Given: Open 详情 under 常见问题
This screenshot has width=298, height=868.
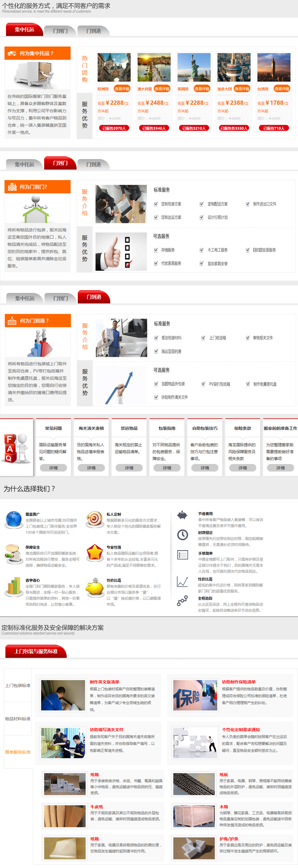Looking at the screenshot, I should coord(53,468).
